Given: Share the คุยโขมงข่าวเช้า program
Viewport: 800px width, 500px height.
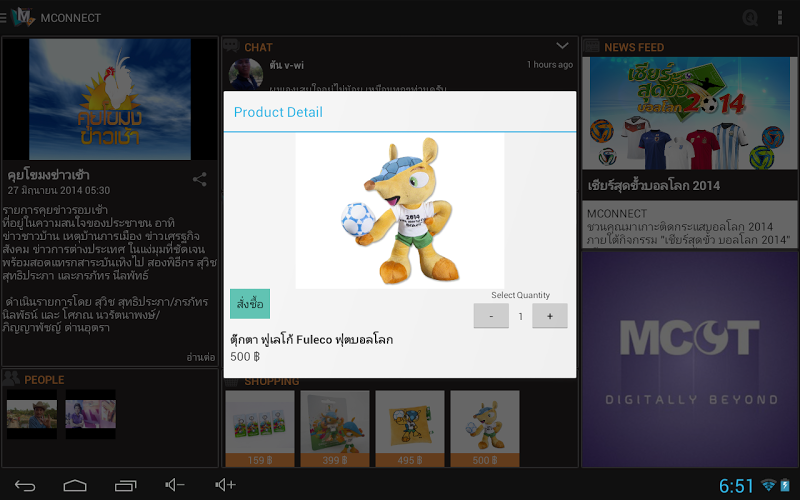Looking at the screenshot, I should 199,179.
